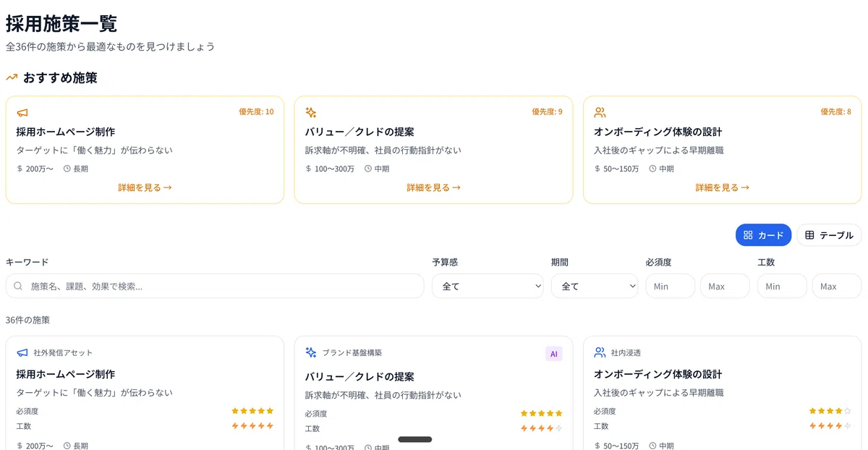The image size is (868, 450).
Task: Click the 必須度 star rating on 採用ホームページ制作 card
Action: pyautogui.click(x=252, y=411)
